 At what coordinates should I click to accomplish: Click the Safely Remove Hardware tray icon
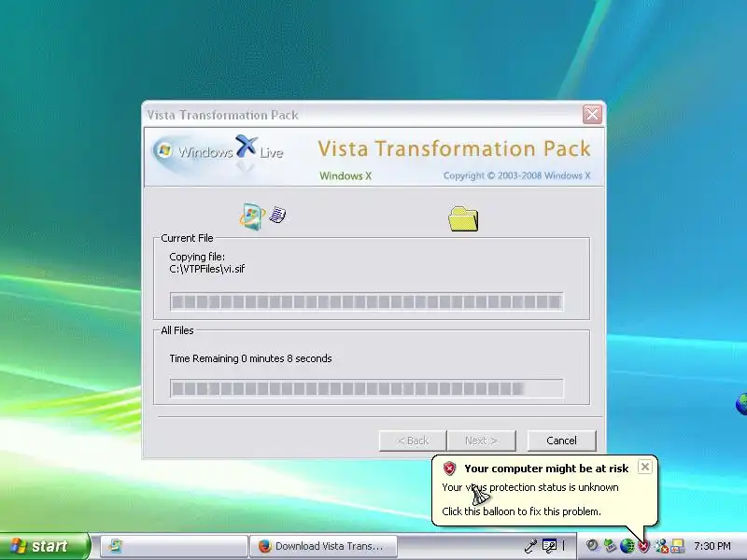pyautogui.click(x=610, y=546)
